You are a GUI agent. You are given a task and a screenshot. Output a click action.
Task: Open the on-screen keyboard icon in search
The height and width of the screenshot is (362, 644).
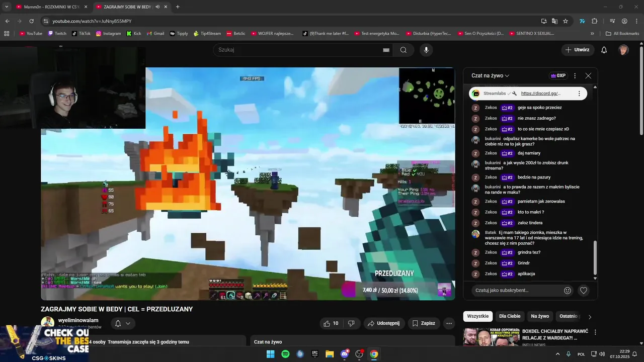(x=386, y=50)
